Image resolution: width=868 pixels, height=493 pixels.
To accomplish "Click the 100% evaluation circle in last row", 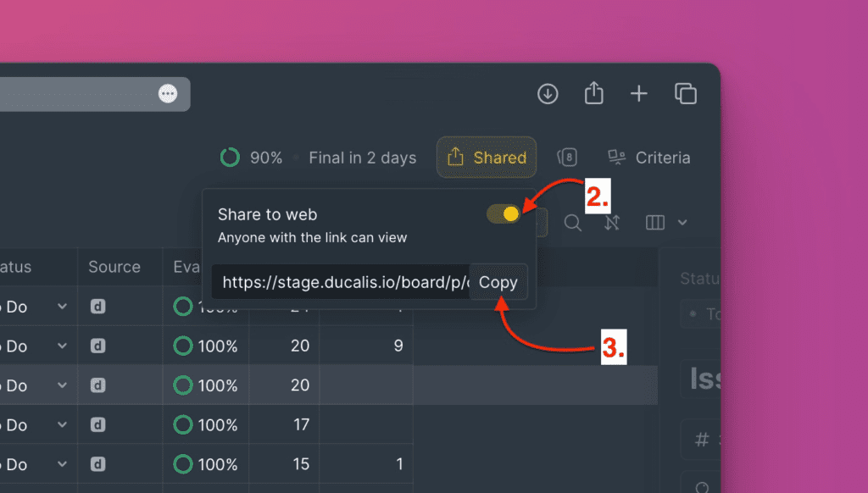I will [x=182, y=464].
